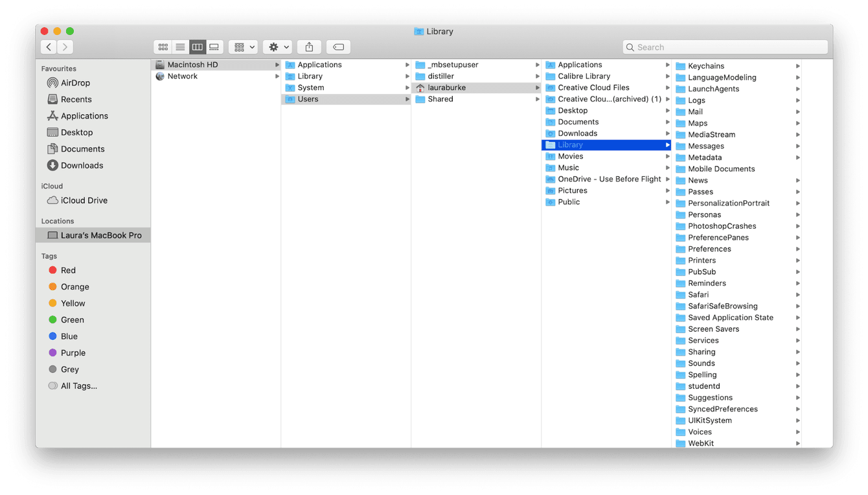
Task: Click into the Search field
Action: [725, 47]
